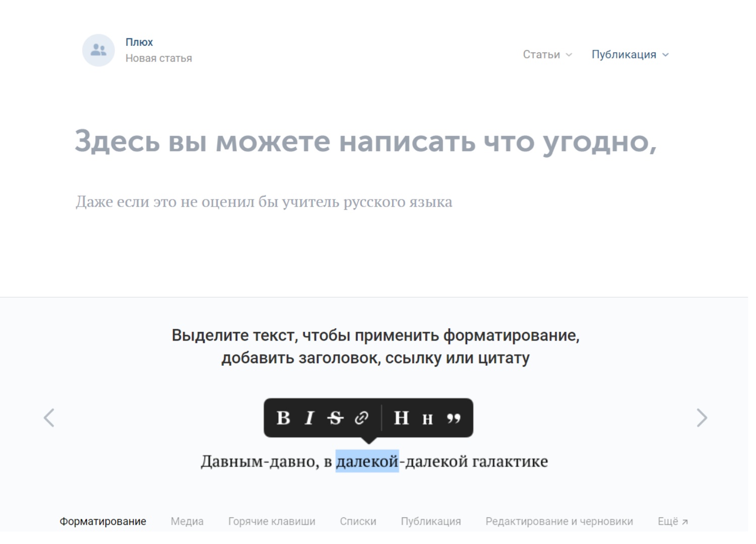Go to previous hint slide arrow
This screenshot has height=544, width=756.
(x=49, y=418)
